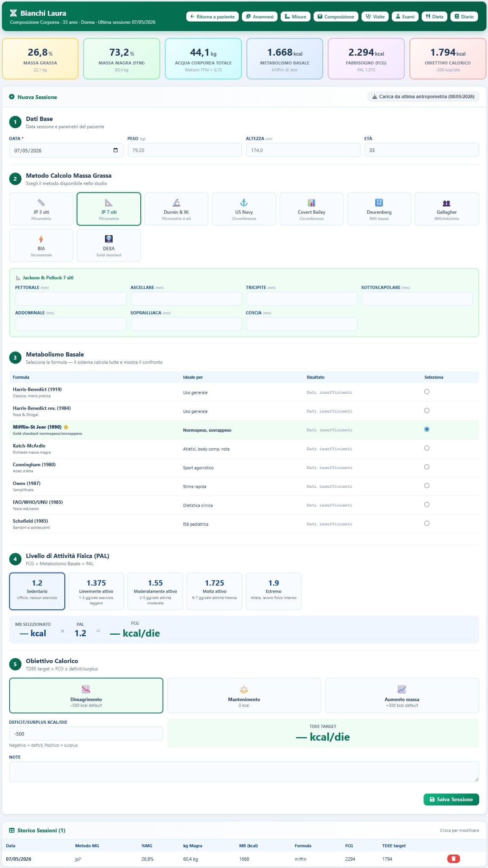The width and height of the screenshot is (488, 868).
Task: Click the Età input field
Action: (x=422, y=150)
